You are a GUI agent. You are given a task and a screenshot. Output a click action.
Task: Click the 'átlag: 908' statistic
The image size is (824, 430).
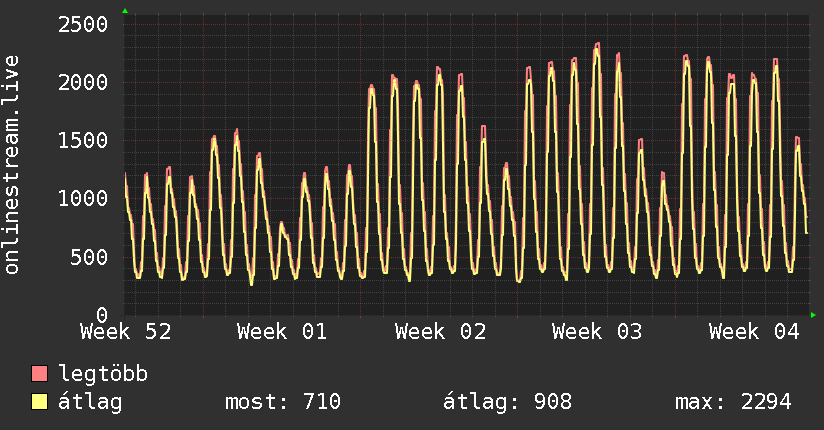(x=507, y=402)
